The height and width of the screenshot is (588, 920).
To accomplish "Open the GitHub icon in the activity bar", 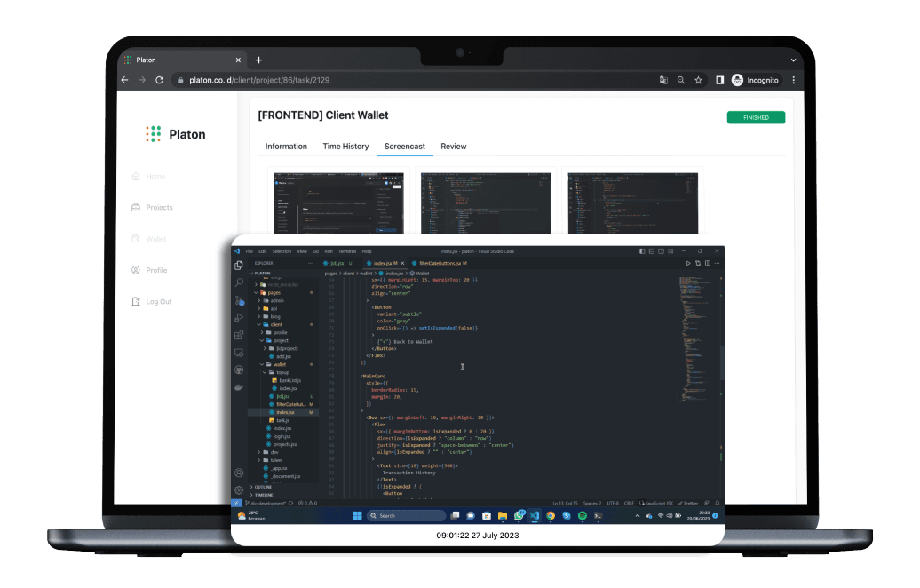I will (239, 369).
